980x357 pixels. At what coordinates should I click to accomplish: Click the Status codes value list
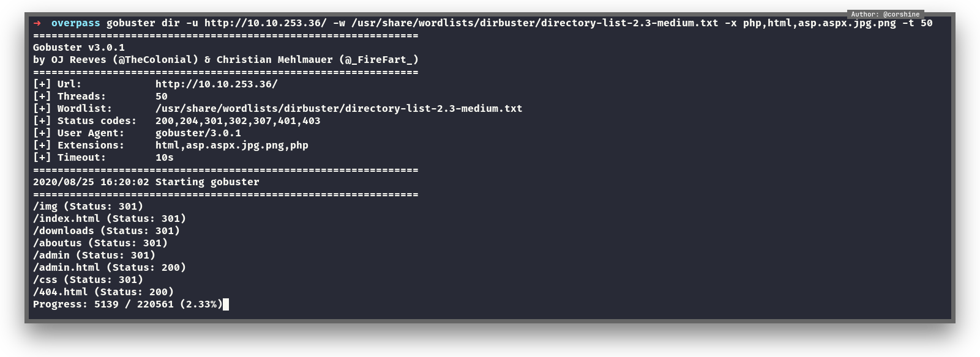(238, 121)
